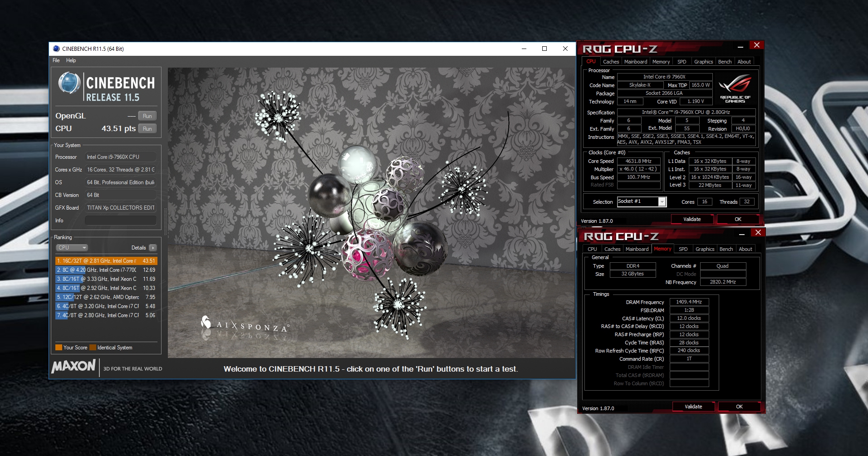This screenshot has height=456, width=868.
Task: Click the Processor field Intel Core i9-7960X CPU
Action: click(121, 157)
